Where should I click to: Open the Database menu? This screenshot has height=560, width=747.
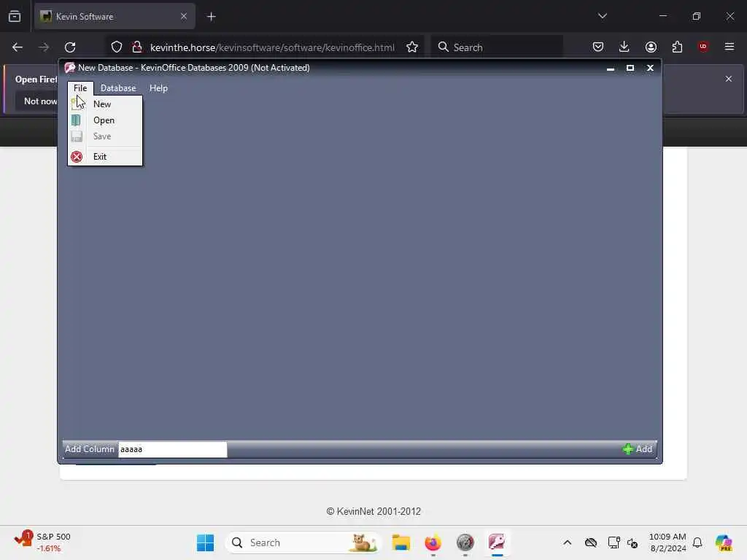click(x=118, y=88)
